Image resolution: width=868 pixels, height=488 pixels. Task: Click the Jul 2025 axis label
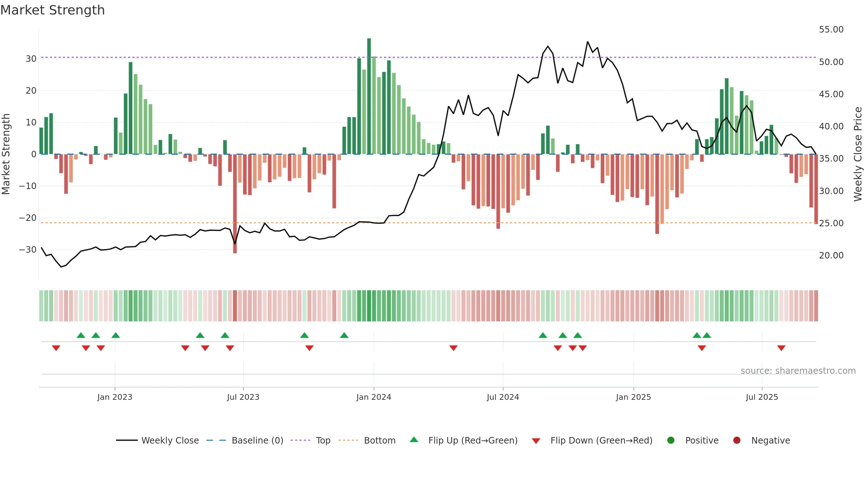762,397
